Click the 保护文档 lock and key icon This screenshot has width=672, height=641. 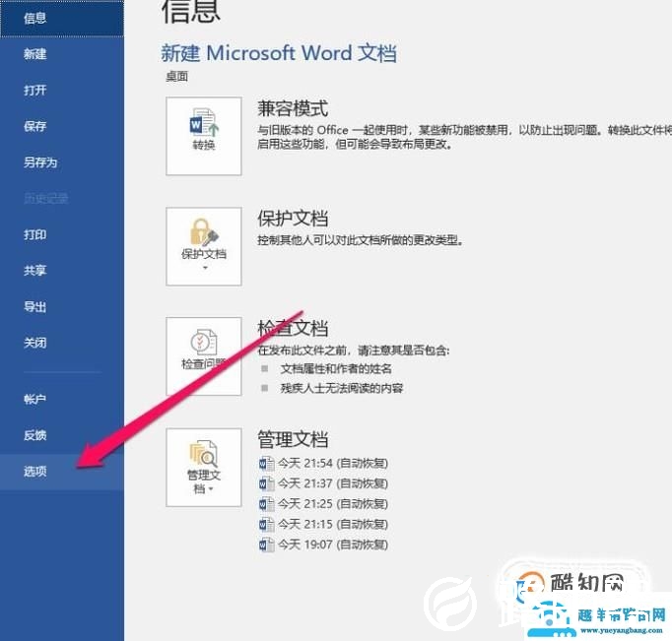(204, 232)
